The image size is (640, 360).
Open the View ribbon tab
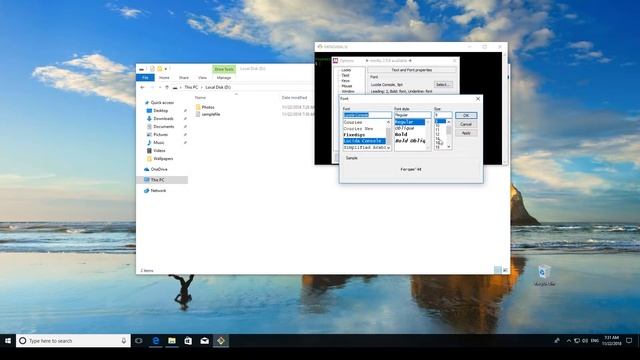click(202, 78)
